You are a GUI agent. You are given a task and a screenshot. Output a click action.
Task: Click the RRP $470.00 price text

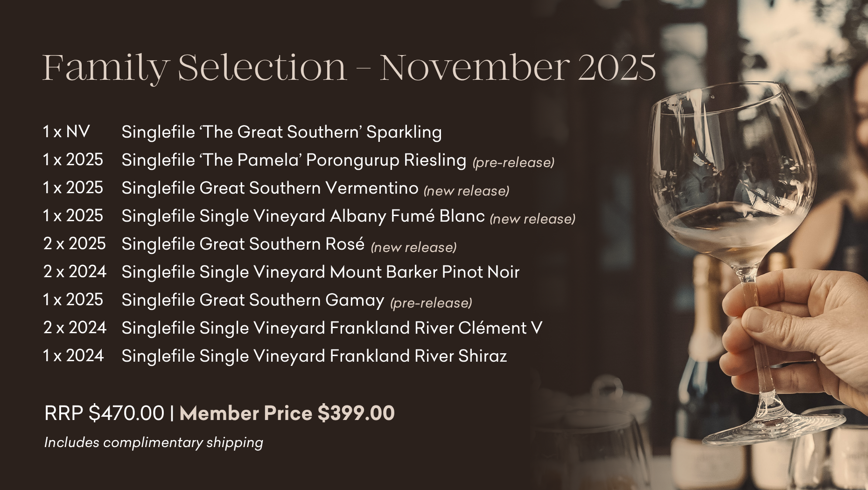coord(104,413)
